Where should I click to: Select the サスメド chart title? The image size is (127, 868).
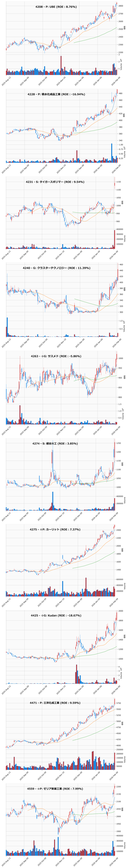[x=56, y=356]
